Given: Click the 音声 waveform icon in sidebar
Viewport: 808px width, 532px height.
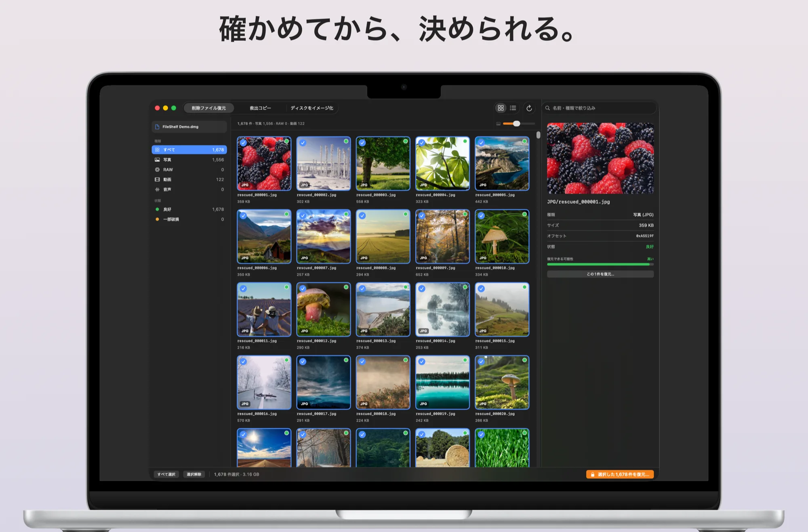Looking at the screenshot, I should tap(157, 189).
